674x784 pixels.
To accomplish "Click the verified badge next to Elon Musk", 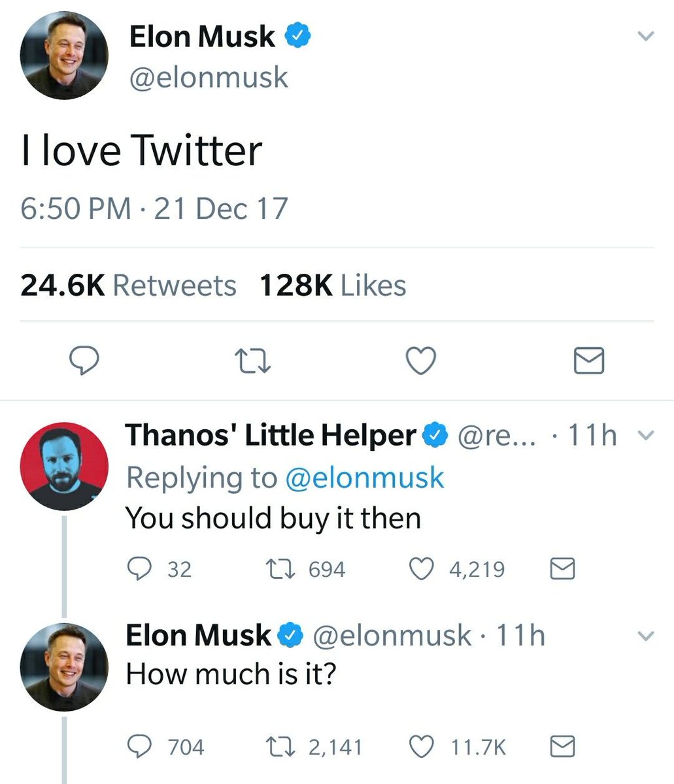I will [299, 36].
